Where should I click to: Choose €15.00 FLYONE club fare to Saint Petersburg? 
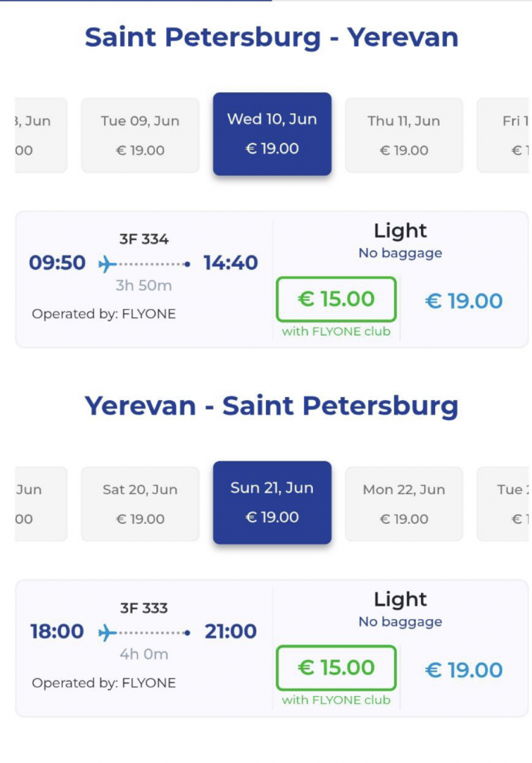point(336,668)
